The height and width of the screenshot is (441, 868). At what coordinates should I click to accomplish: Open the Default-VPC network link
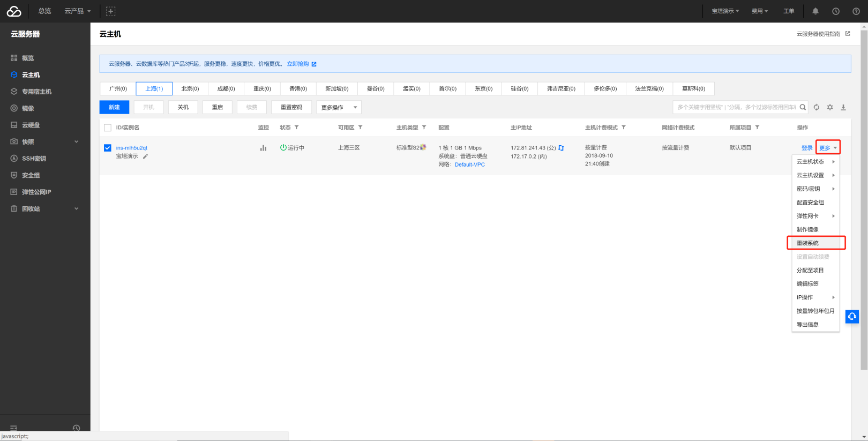point(469,165)
